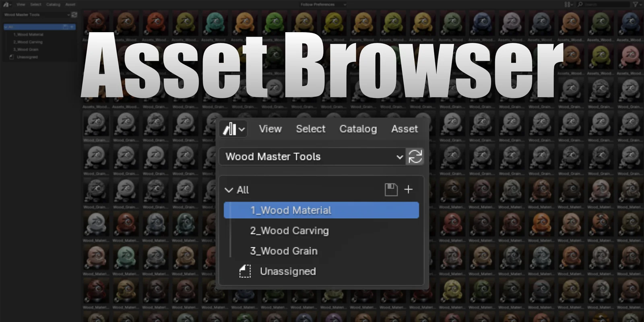Open the small Catalog menu in the background header
The height and width of the screenshot is (322, 644).
[x=53, y=4]
